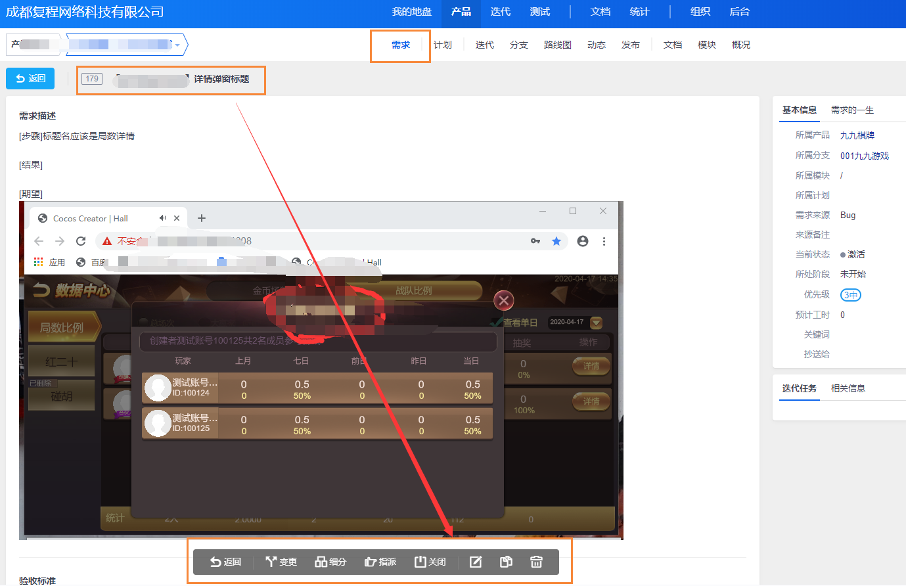Open 迭代 in the blue main navigation
Screen dimensions: 906x588
501,12
